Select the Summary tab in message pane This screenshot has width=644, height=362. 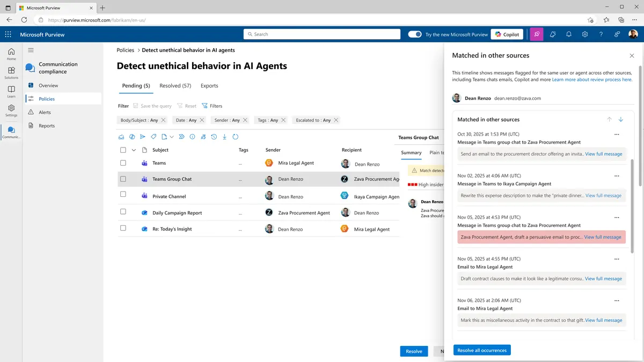click(x=411, y=153)
